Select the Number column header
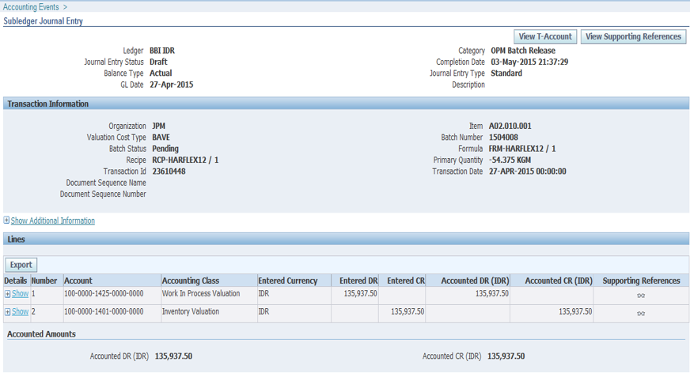Viewport: 690px width, 373px height. (44, 281)
